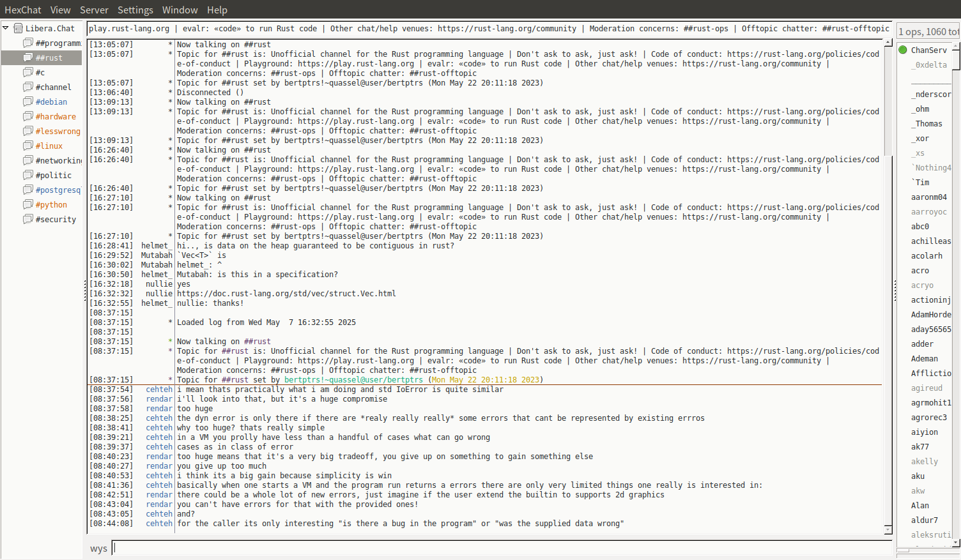Select user aku in user list
Image resolution: width=961 pixels, height=560 pixels.
pyautogui.click(x=918, y=476)
